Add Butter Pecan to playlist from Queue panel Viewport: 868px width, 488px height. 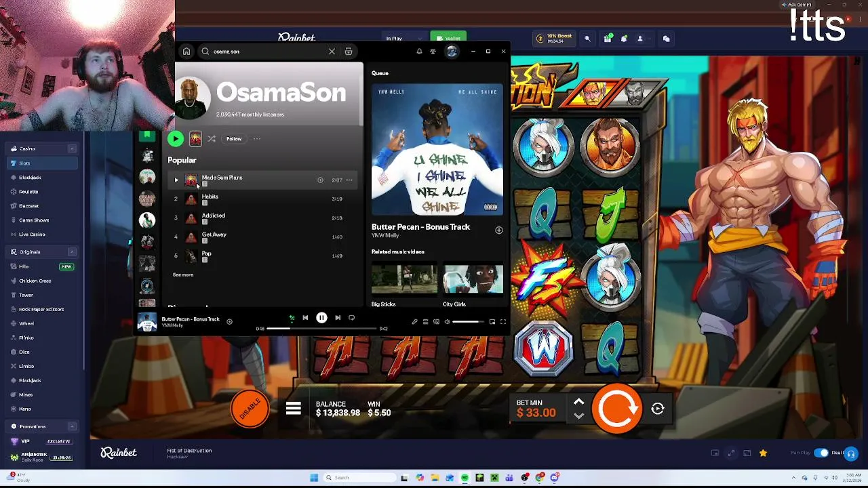(499, 230)
